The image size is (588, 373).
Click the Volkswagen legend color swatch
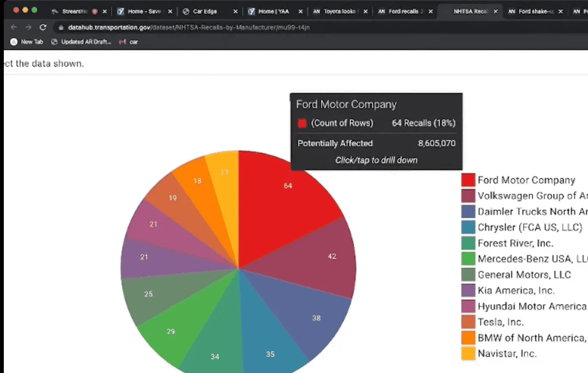pyautogui.click(x=468, y=196)
